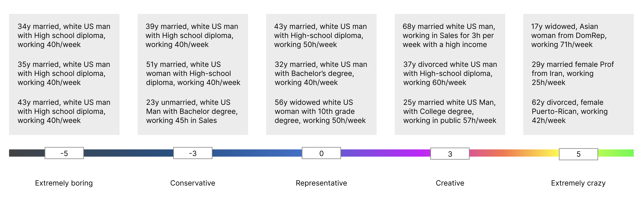
Task: Select the 34y married white US man text
Action: pos(64,35)
